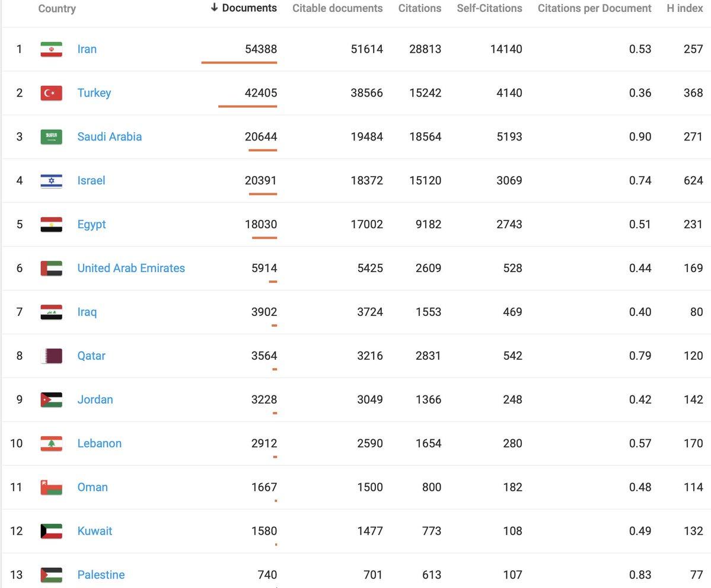Image resolution: width=711 pixels, height=588 pixels.
Task: Click Iran's orange documents bar
Action: point(239,62)
